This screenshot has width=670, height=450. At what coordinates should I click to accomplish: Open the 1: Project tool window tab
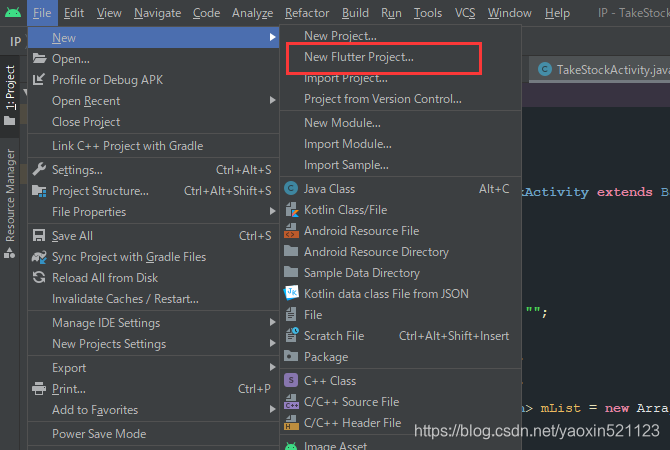tap(9, 96)
